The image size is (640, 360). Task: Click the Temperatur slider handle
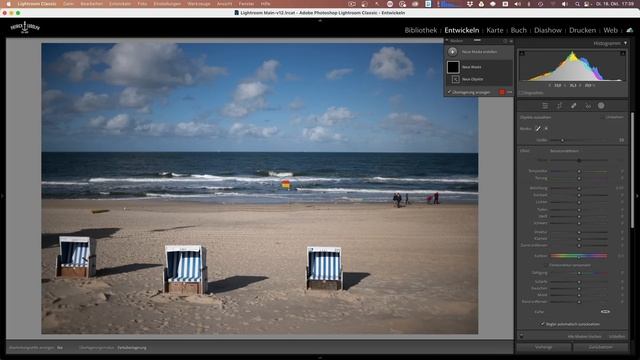click(579, 171)
